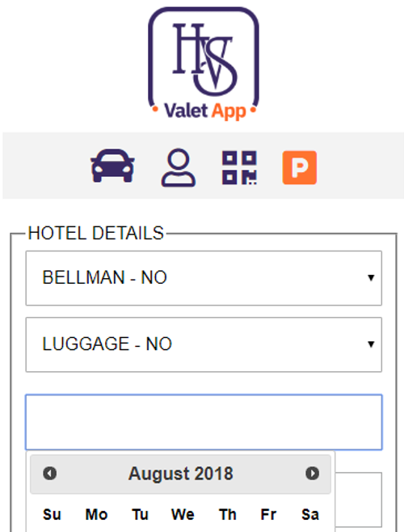Click the August 2018 calendar title
Screen dimensions: 404x532
point(180,474)
